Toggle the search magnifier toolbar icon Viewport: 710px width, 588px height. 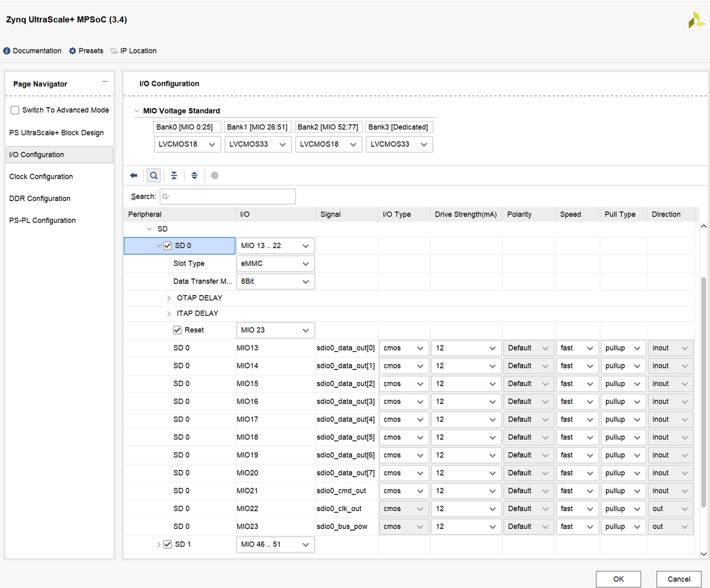pyautogui.click(x=154, y=175)
